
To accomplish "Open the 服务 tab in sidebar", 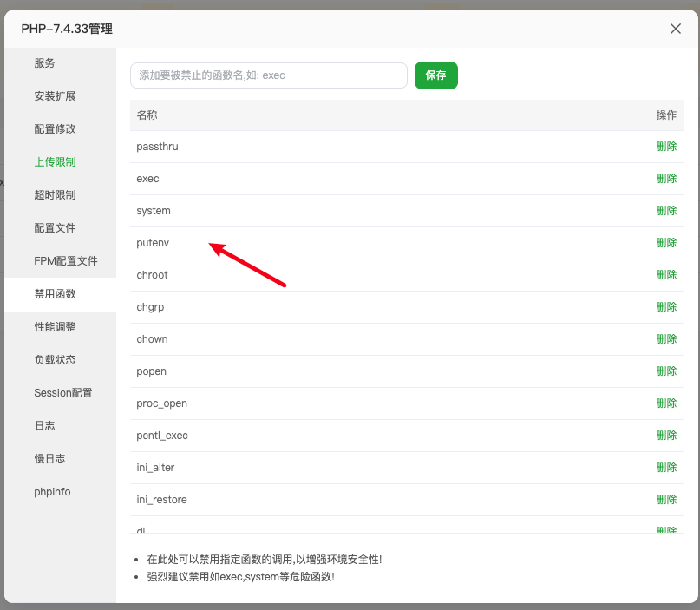I will [x=45, y=63].
